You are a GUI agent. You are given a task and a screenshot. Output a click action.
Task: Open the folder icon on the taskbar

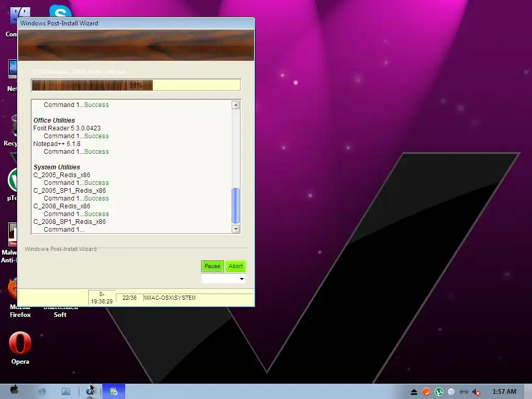66,392
